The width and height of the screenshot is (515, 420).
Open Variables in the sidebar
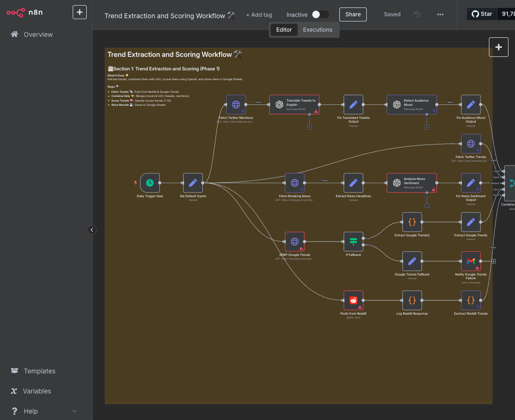[x=46, y=391]
